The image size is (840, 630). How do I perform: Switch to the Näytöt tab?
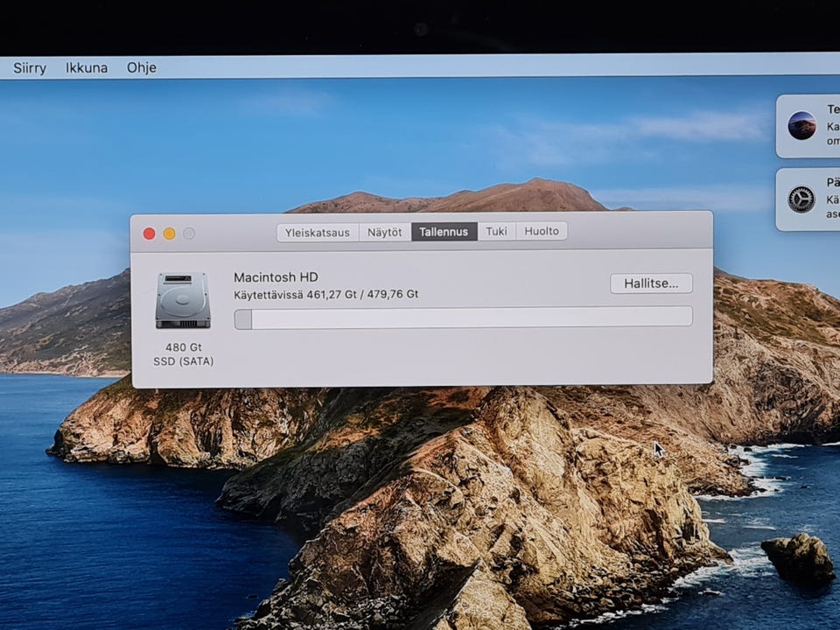385,232
